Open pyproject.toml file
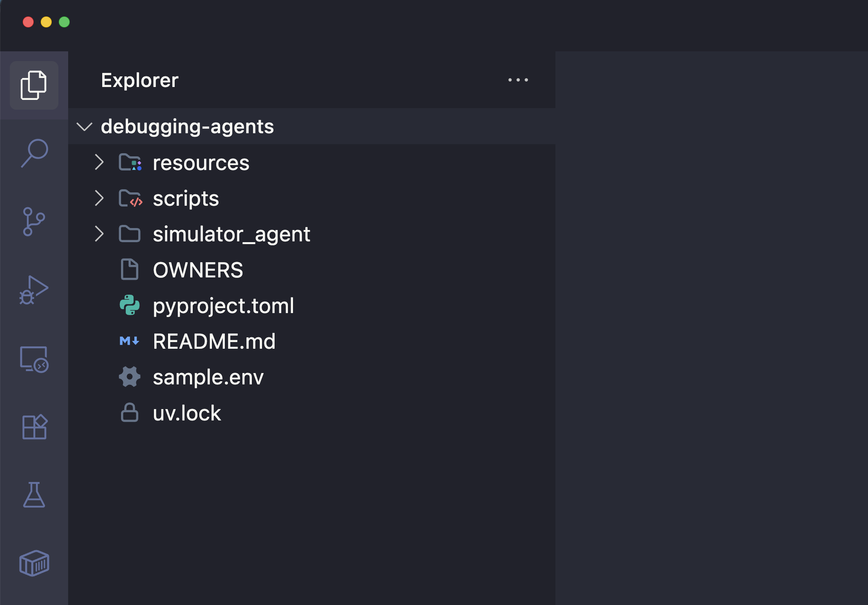This screenshot has height=605, width=868. pos(223,306)
